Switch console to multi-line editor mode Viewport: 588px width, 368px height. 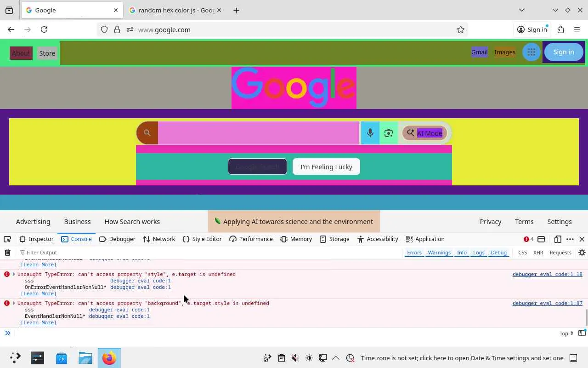pos(582,333)
